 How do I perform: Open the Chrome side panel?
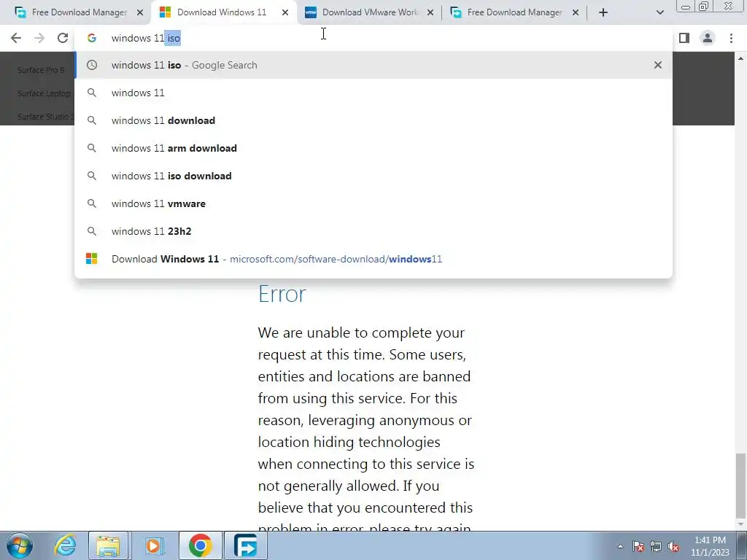[684, 38]
